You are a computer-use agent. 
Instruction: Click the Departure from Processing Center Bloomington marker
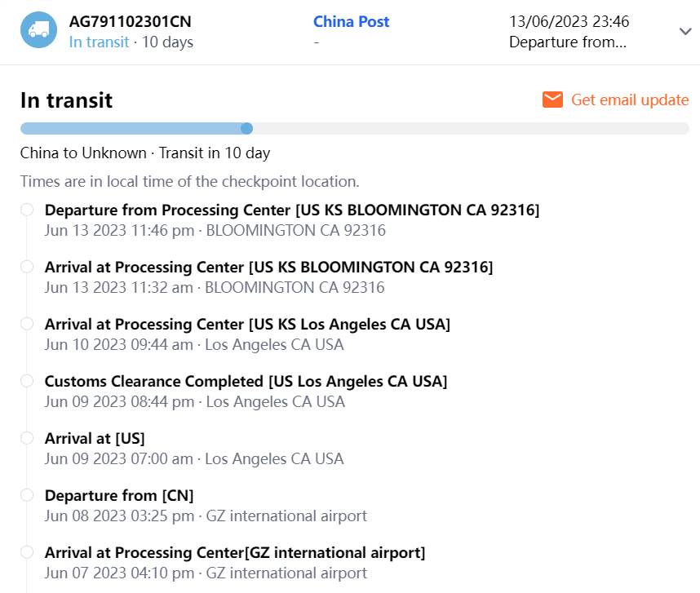27,210
